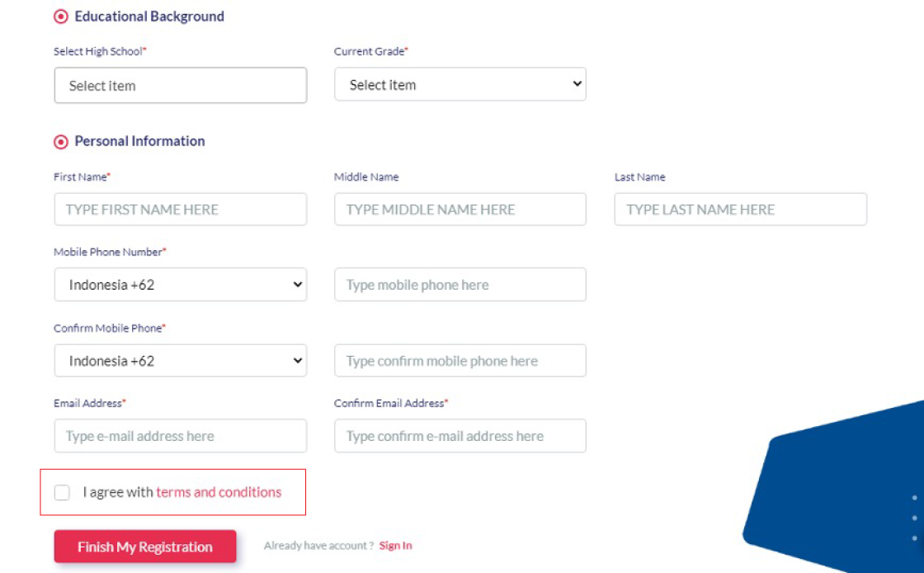Screen dimensions: 924x573
Task: Check the terms and conditions agreement box
Action: [62, 492]
